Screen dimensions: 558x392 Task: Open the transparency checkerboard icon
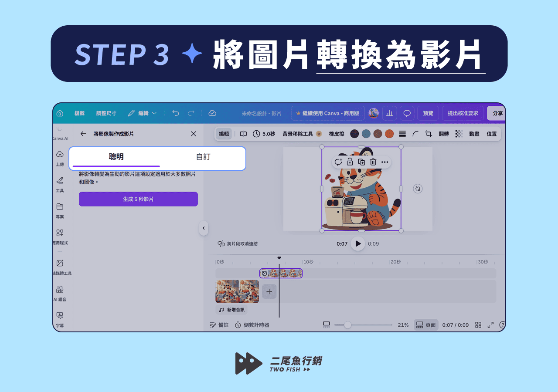pos(459,134)
